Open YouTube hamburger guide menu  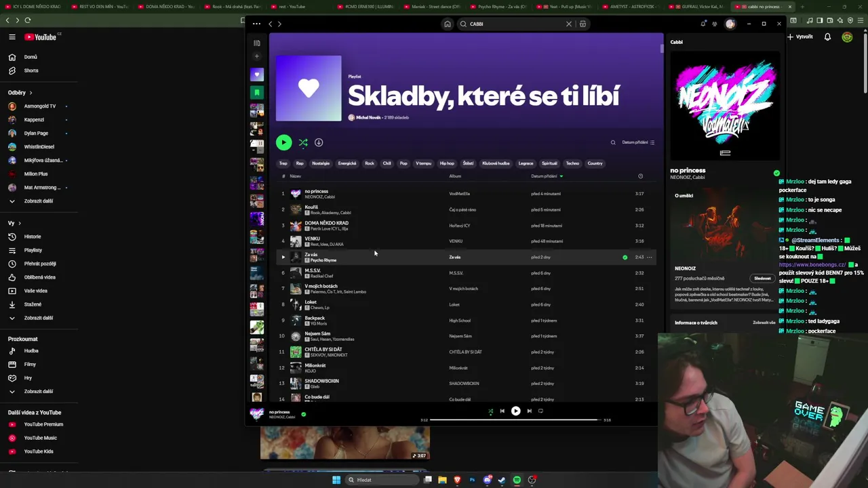[12, 37]
